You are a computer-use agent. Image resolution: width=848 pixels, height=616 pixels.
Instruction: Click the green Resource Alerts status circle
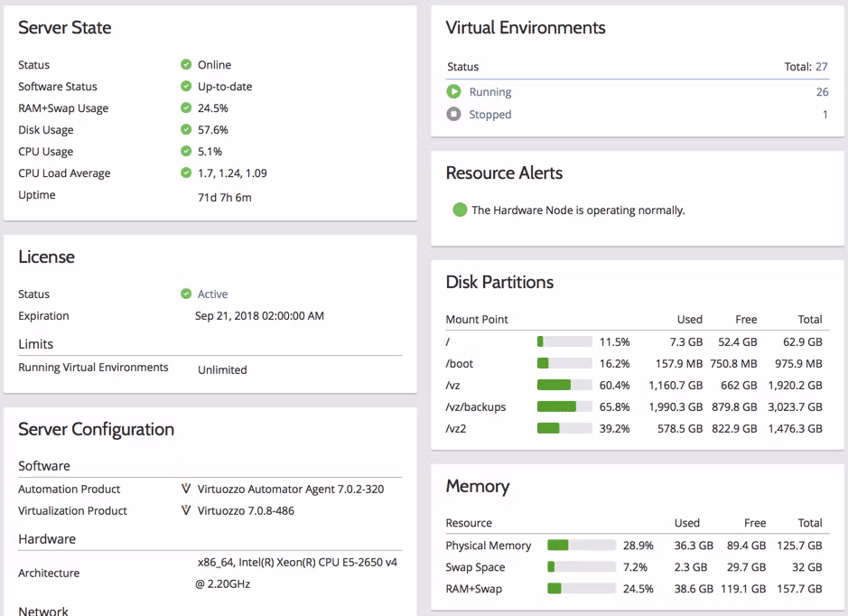(x=460, y=210)
